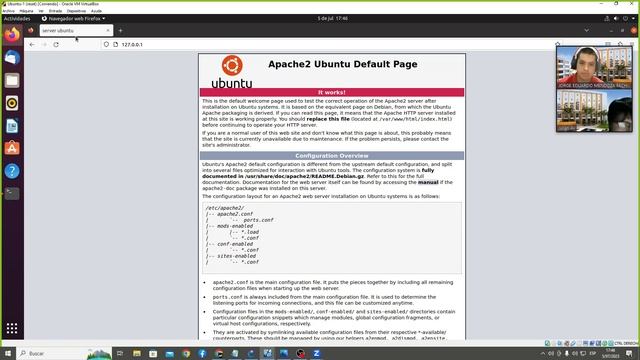Open File Explorer from Windows taskbar
Viewport: 640px width, 360px height.
(137, 353)
